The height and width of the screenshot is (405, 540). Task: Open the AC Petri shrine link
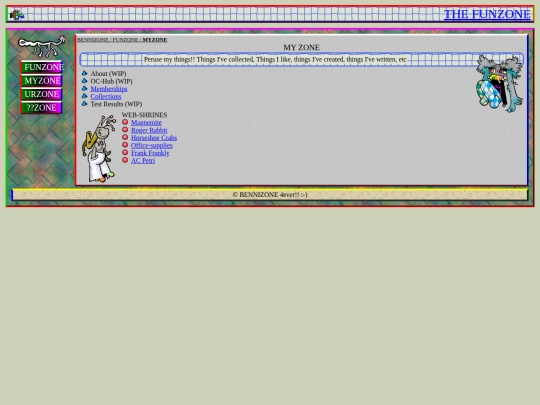(143, 160)
